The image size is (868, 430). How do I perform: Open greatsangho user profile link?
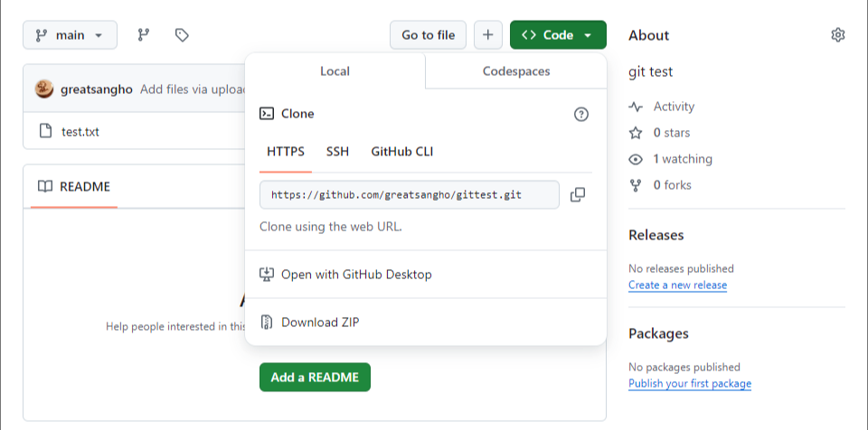click(x=97, y=89)
